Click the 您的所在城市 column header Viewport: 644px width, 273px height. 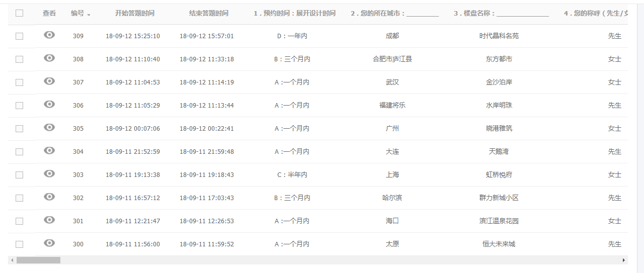[x=394, y=13]
